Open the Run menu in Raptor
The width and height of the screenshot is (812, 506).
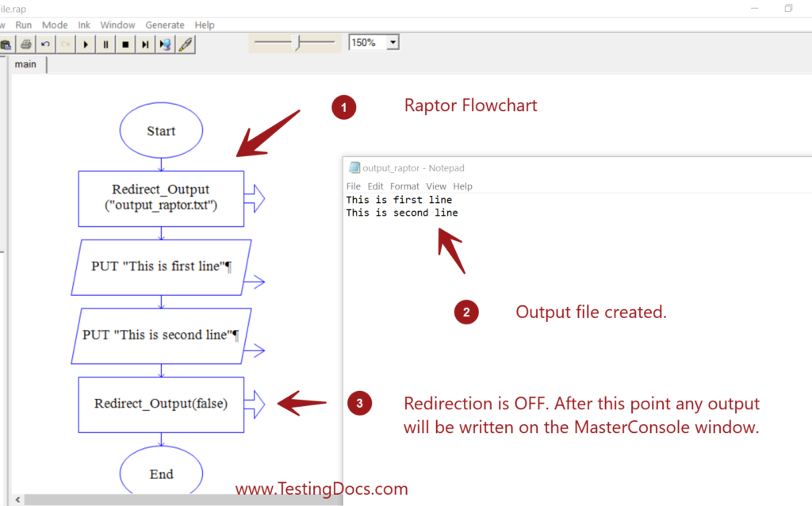click(x=24, y=25)
